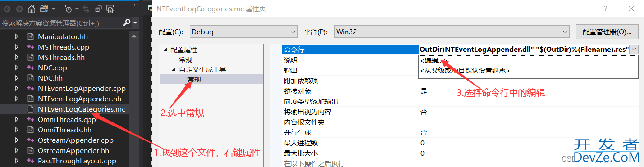Screen dimensions: 644x167
Task: Collapse the Custom Build Tool tree node
Action: [174, 70]
